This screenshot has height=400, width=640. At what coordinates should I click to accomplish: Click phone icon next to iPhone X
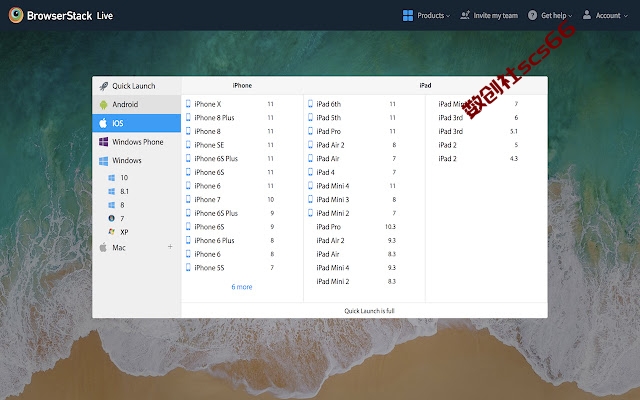(x=188, y=104)
